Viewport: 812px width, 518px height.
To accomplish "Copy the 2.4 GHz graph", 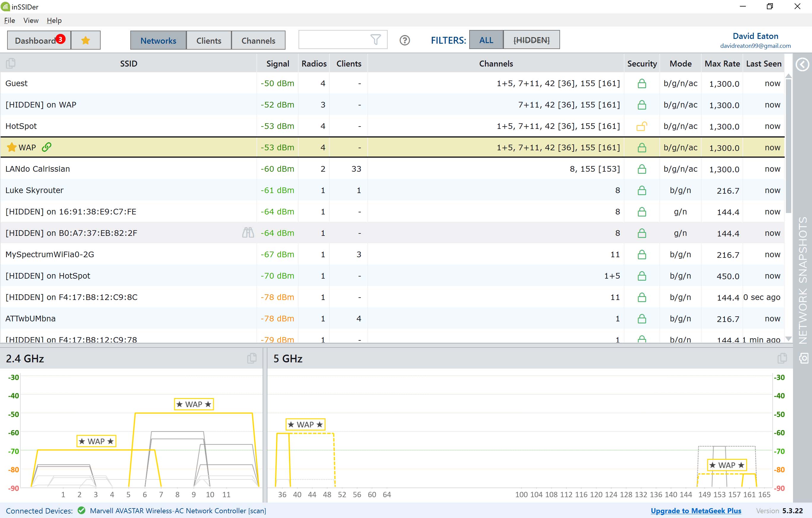I will (x=252, y=358).
